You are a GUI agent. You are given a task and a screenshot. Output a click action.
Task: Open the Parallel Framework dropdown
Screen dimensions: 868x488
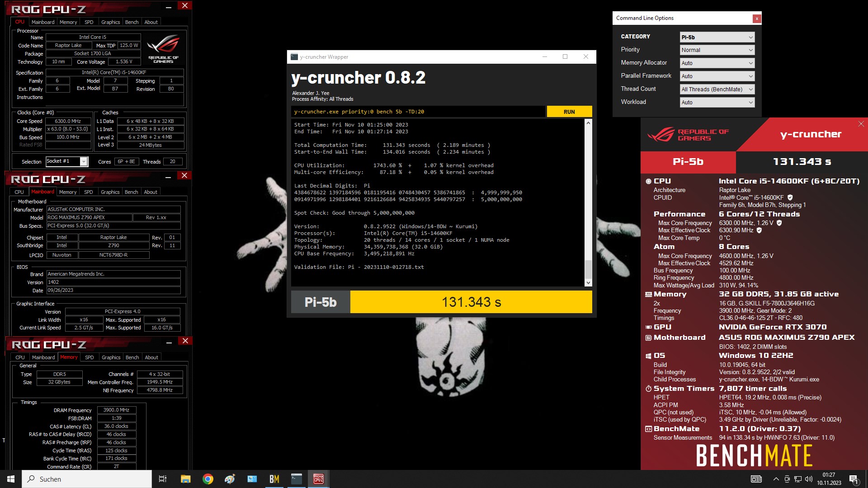pos(717,76)
